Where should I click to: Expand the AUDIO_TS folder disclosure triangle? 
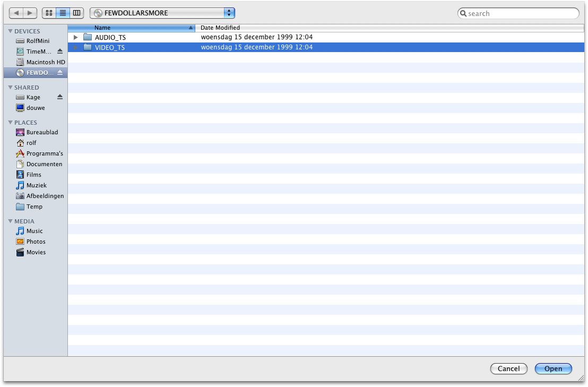click(x=76, y=38)
